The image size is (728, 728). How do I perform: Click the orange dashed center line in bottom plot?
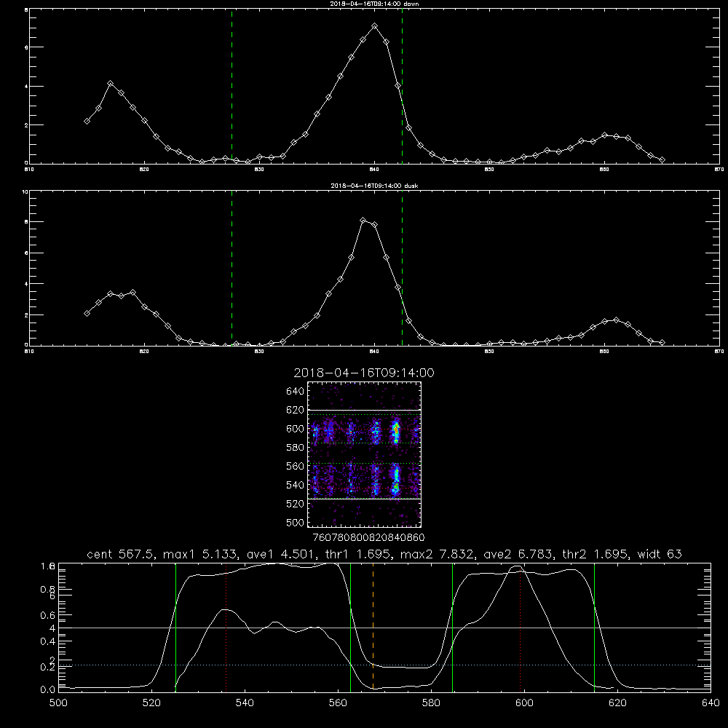pos(373,628)
